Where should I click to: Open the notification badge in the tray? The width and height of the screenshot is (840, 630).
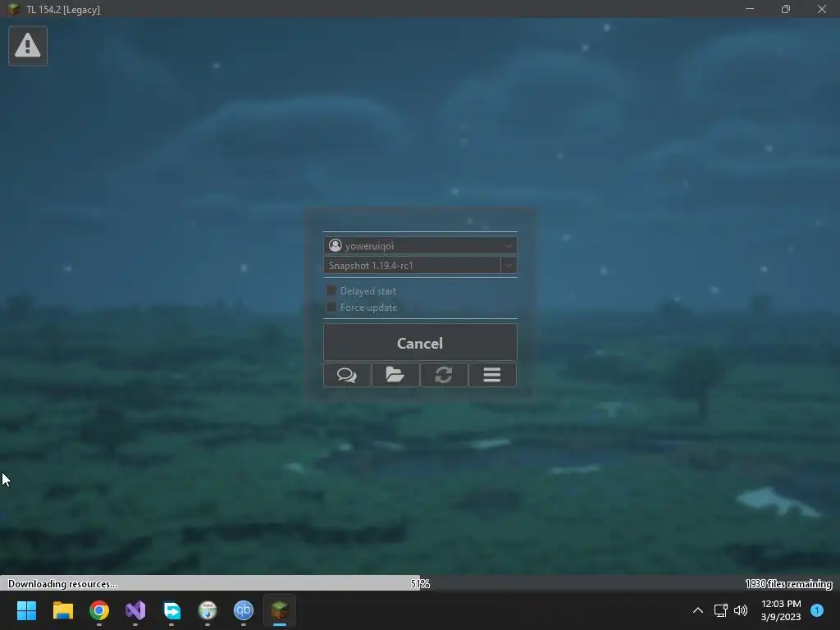[817, 610]
